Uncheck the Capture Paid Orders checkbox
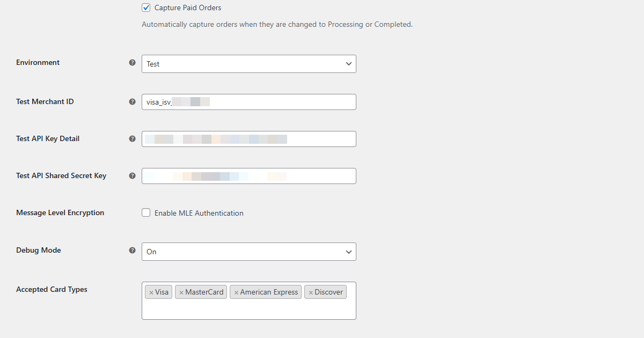 point(145,8)
